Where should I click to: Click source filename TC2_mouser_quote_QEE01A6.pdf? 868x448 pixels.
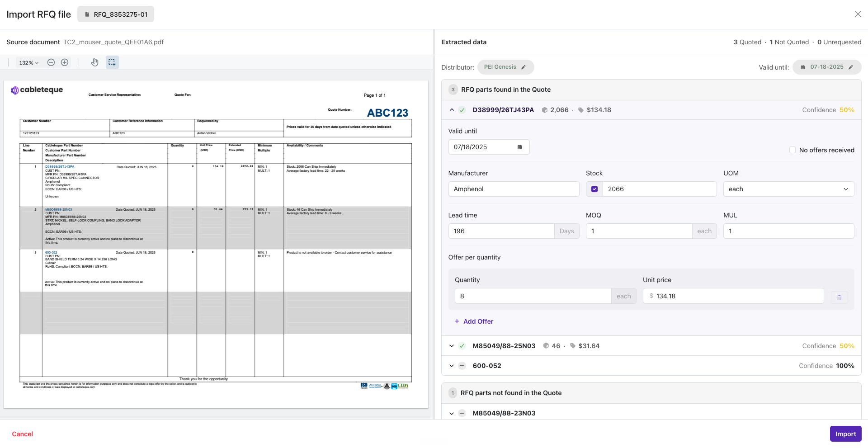(x=113, y=42)
